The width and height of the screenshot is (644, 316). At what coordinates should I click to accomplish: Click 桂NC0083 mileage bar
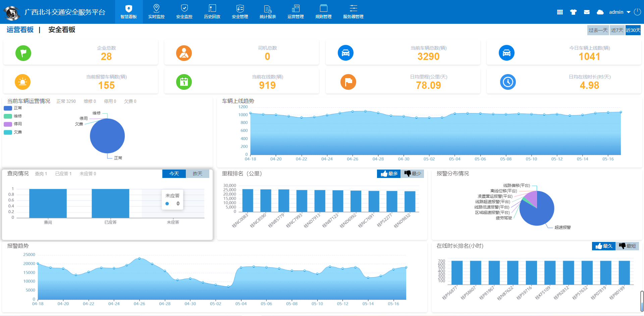248,200
